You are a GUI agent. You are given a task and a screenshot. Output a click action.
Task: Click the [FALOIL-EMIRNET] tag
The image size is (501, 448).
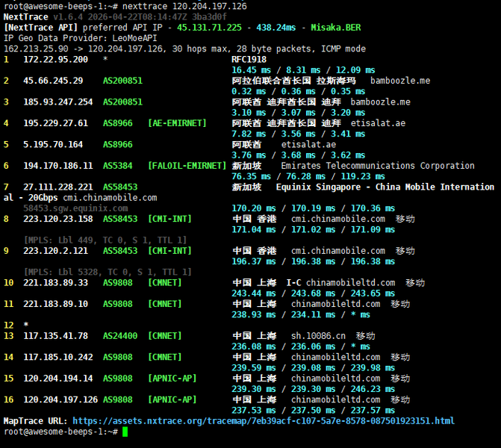(x=187, y=166)
